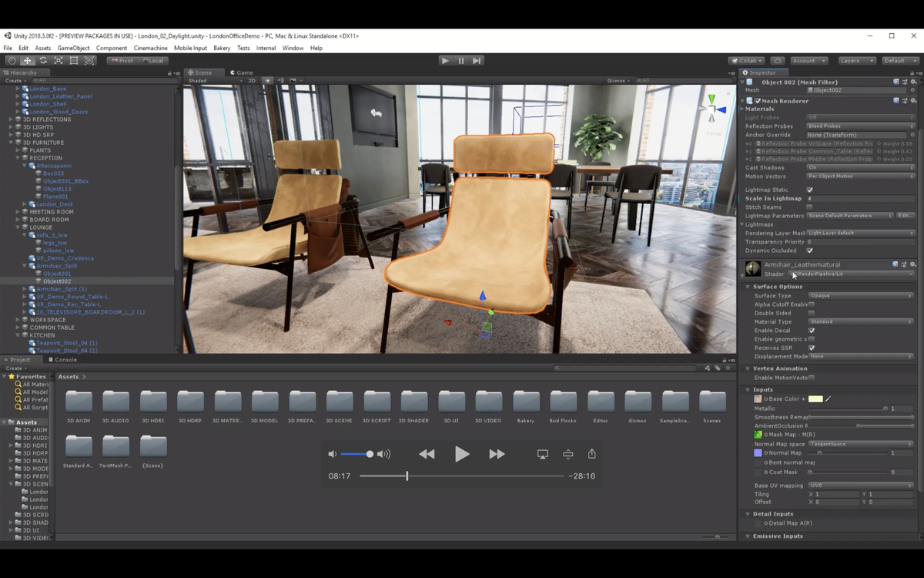
Task: Open scene effects image icon
Action: coord(293,80)
